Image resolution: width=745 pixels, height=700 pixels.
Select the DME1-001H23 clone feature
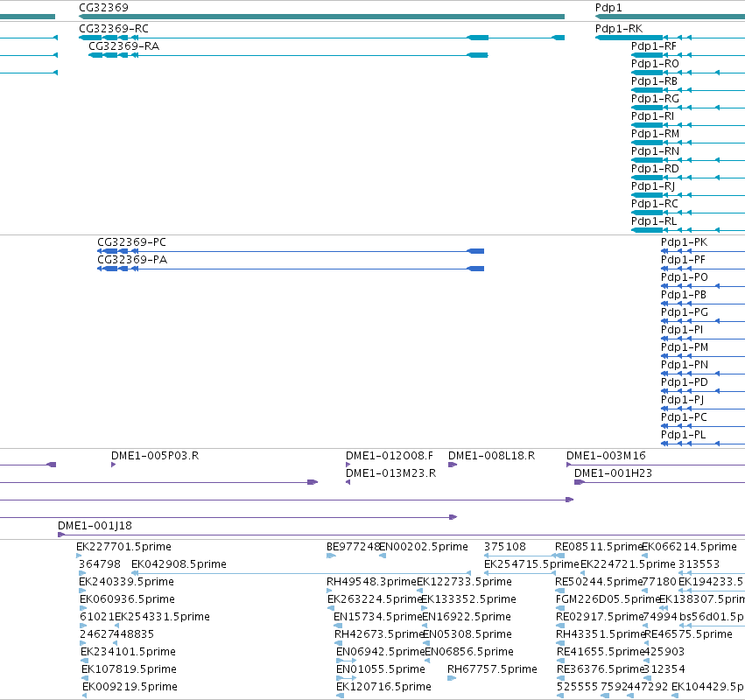click(x=659, y=482)
